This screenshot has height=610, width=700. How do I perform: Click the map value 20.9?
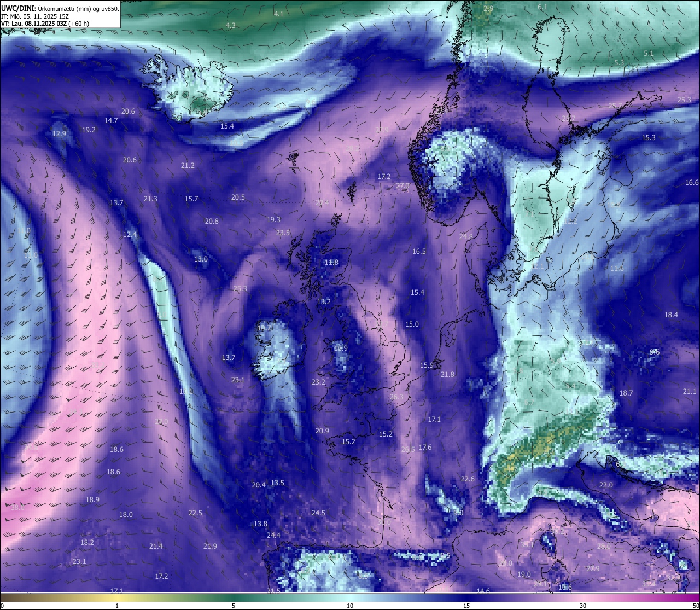[322, 431]
